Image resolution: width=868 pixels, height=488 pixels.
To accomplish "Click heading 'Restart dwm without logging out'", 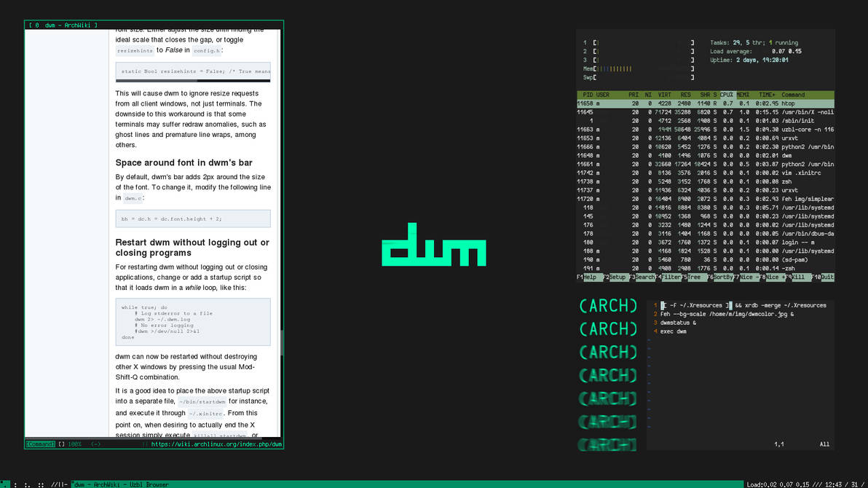I will tap(192, 248).
